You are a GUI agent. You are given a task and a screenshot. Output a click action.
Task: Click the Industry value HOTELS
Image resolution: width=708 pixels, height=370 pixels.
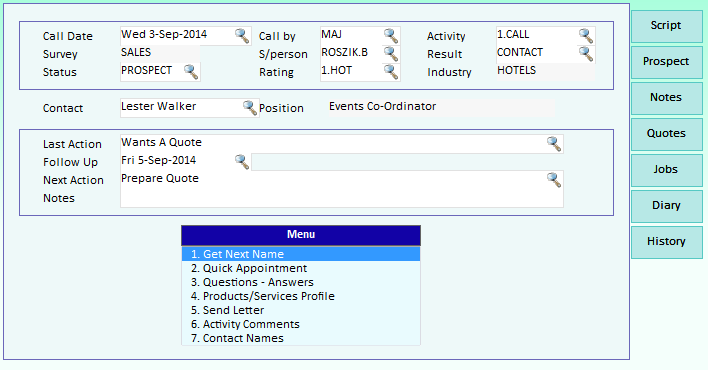click(545, 72)
